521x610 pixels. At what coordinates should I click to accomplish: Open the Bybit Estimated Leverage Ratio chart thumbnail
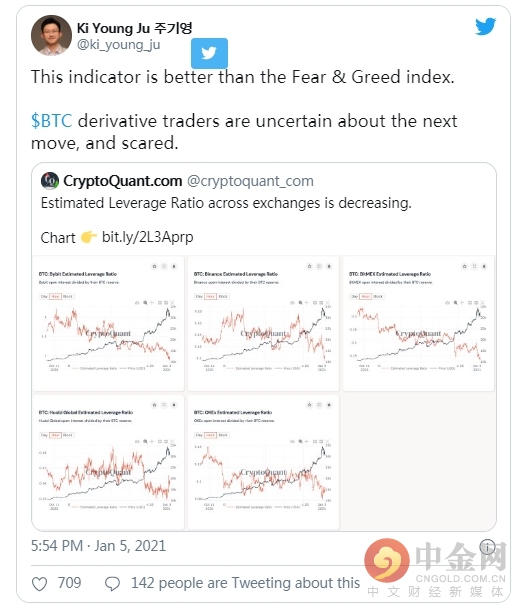click(108, 323)
